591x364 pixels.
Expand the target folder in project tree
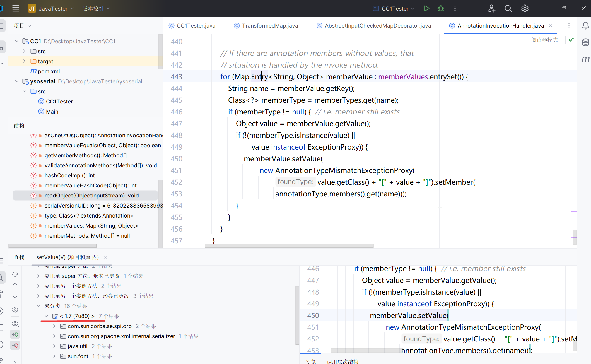click(x=25, y=61)
